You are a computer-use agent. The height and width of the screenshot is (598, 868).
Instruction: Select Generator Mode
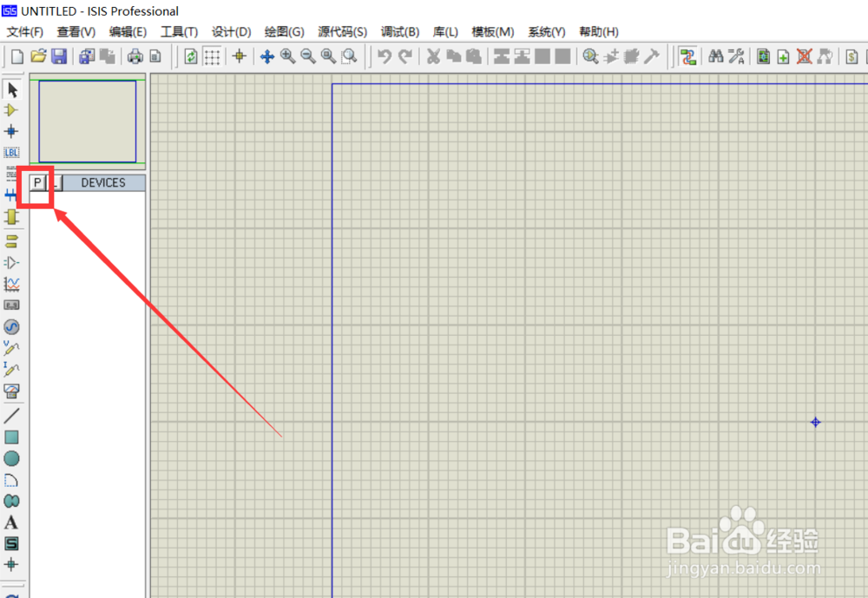11,326
